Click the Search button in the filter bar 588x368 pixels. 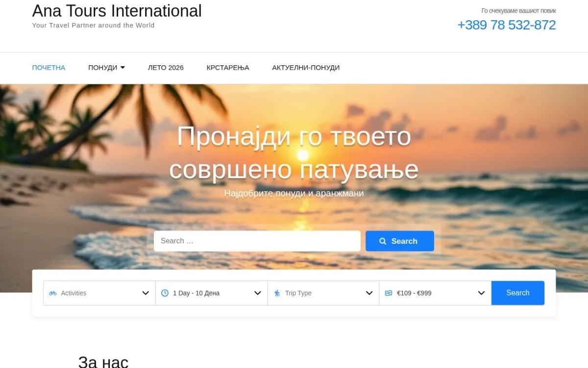click(518, 293)
